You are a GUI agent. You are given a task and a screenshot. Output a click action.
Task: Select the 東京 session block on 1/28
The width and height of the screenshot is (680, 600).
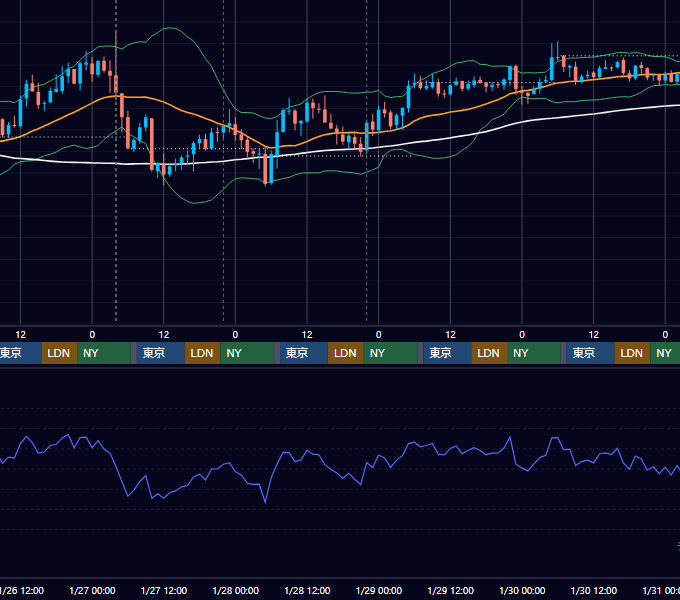(304, 353)
